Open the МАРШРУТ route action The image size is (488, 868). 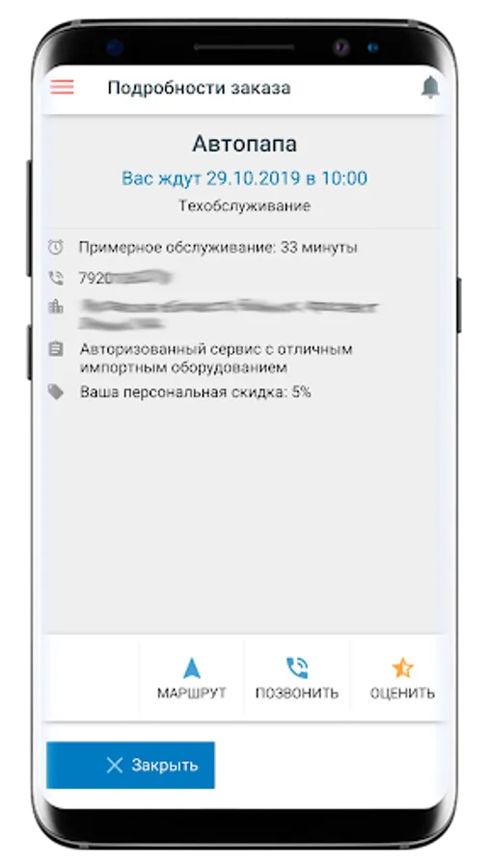[x=191, y=678]
